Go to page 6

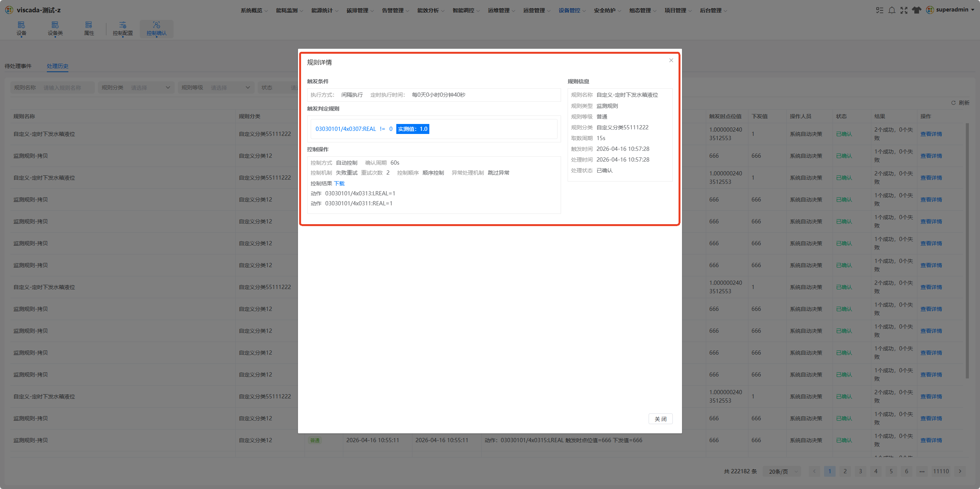pyautogui.click(x=906, y=471)
